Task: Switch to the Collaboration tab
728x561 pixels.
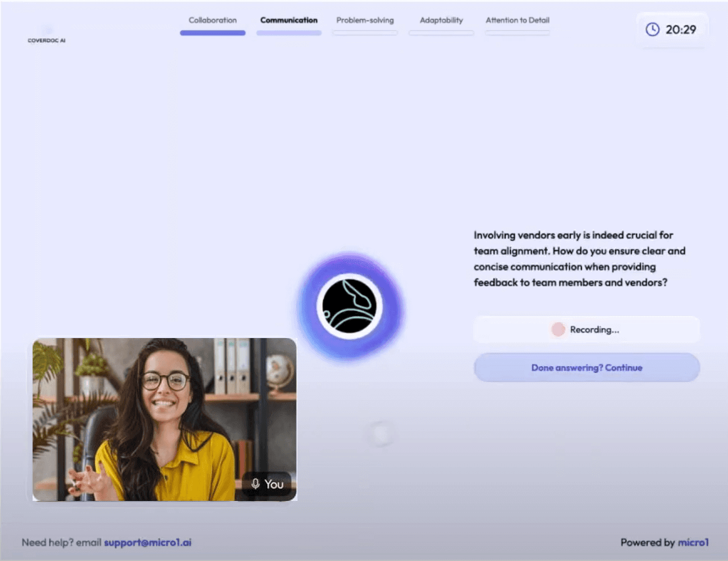Action: [213, 20]
